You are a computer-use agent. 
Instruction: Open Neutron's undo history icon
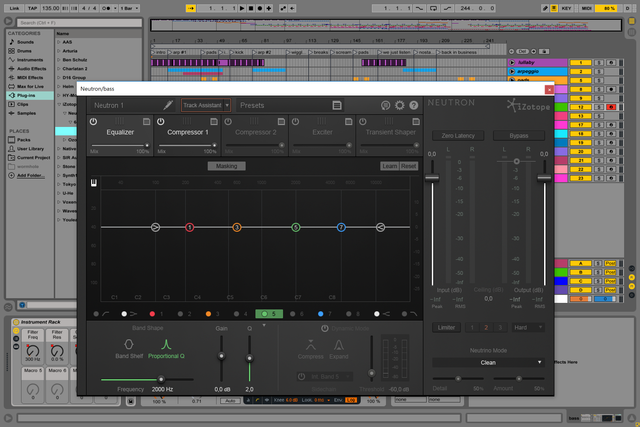point(385,105)
